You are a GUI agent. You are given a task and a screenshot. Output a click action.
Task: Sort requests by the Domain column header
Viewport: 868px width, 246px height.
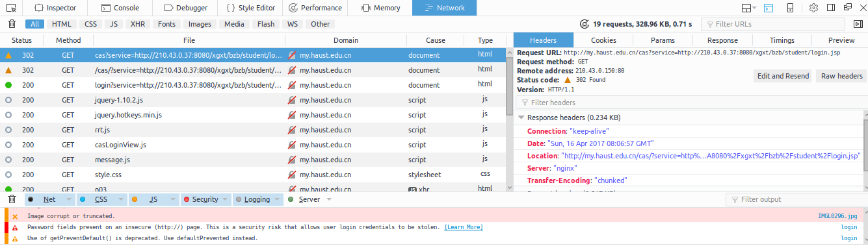tap(346, 40)
